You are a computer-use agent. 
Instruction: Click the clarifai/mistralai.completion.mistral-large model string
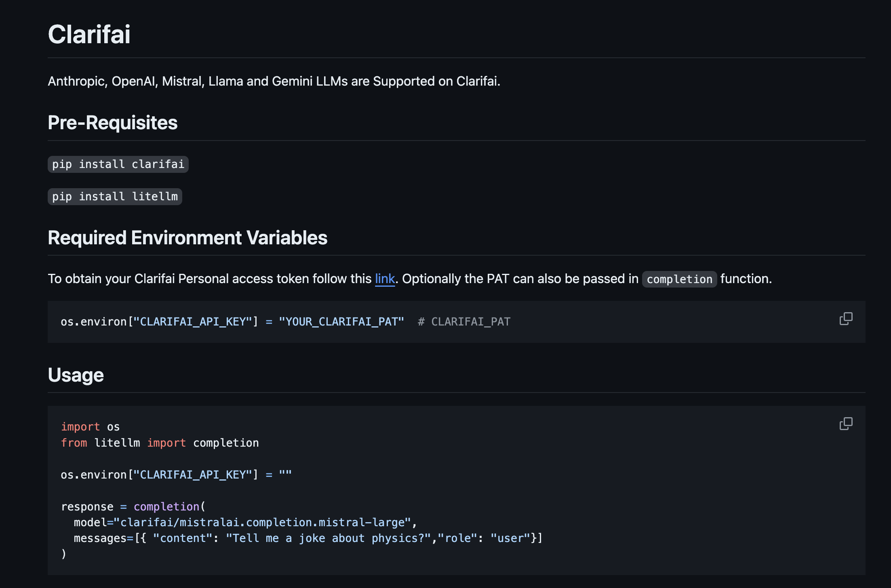tap(262, 523)
